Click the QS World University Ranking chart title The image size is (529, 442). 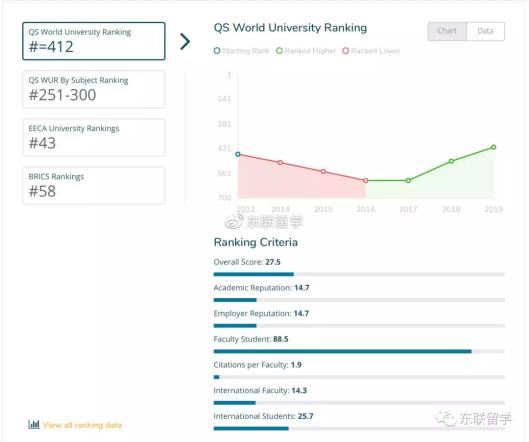pos(290,28)
